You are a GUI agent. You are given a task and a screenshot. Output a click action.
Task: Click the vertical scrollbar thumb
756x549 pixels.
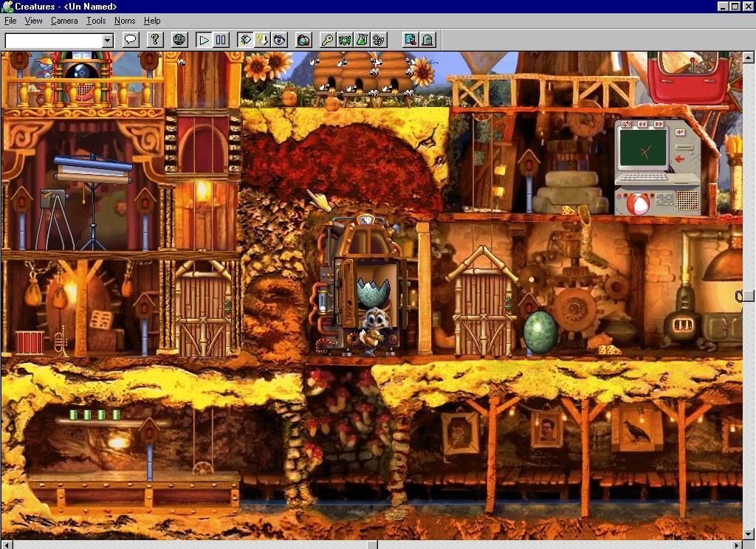(x=748, y=296)
